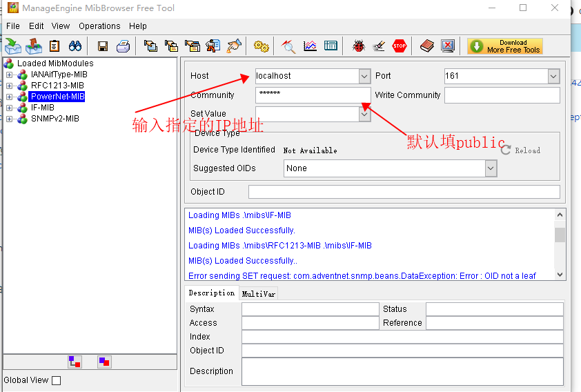Open the Operations menu
Viewport: 581px width, 392px height.
click(x=99, y=26)
